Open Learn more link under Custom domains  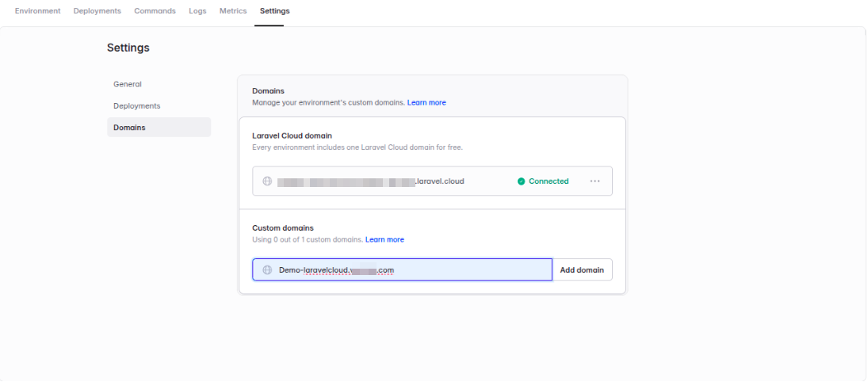coord(384,239)
